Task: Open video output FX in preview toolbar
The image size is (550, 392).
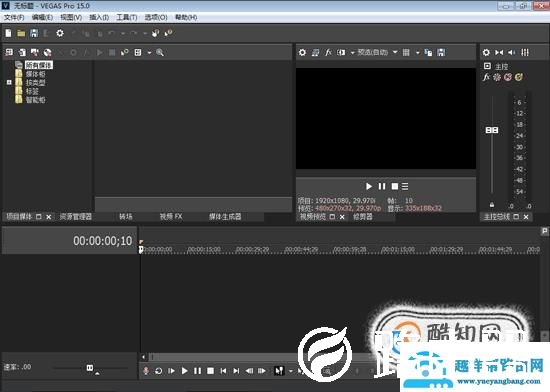Action: [328, 53]
